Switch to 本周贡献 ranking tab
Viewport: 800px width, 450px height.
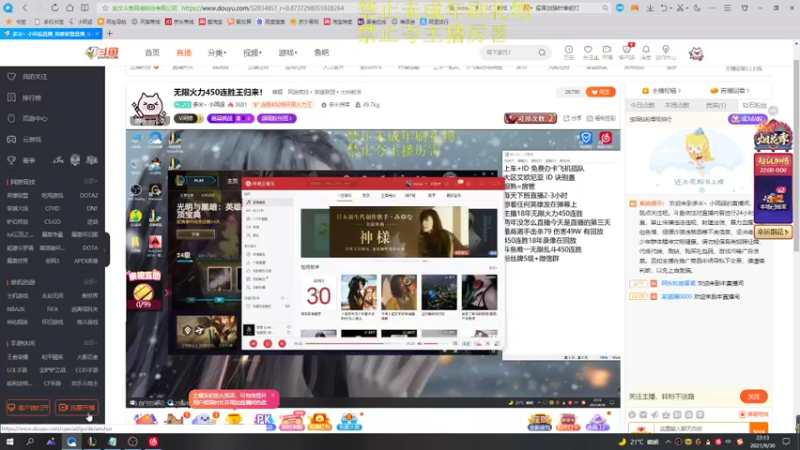pos(677,105)
